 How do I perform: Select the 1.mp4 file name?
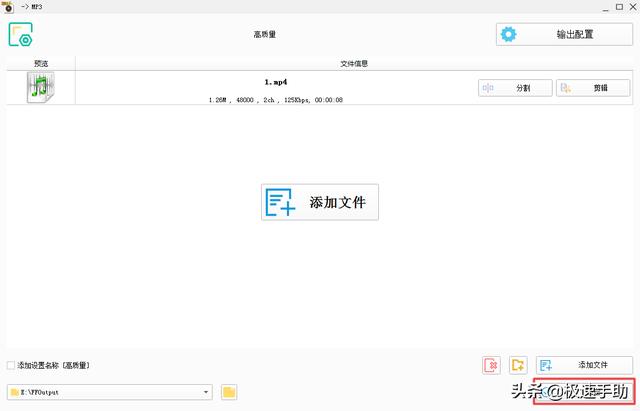pyautogui.click(x=276, y=82)
